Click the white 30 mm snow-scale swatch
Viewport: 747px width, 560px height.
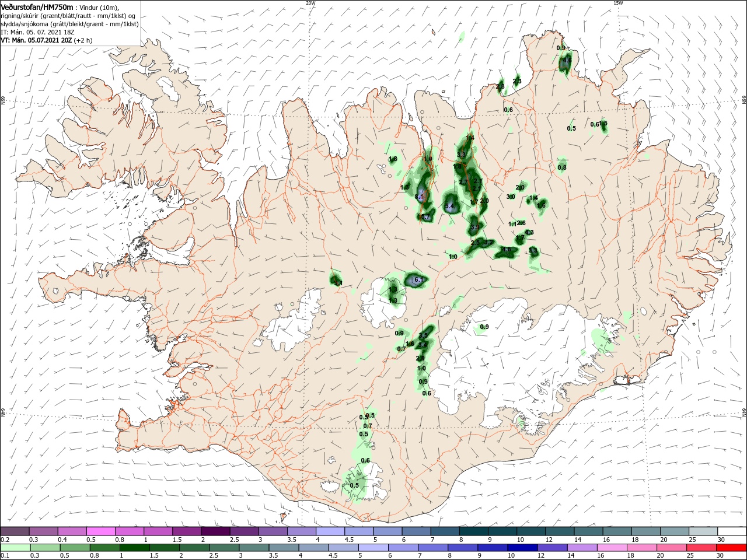[x=732, y=531]
